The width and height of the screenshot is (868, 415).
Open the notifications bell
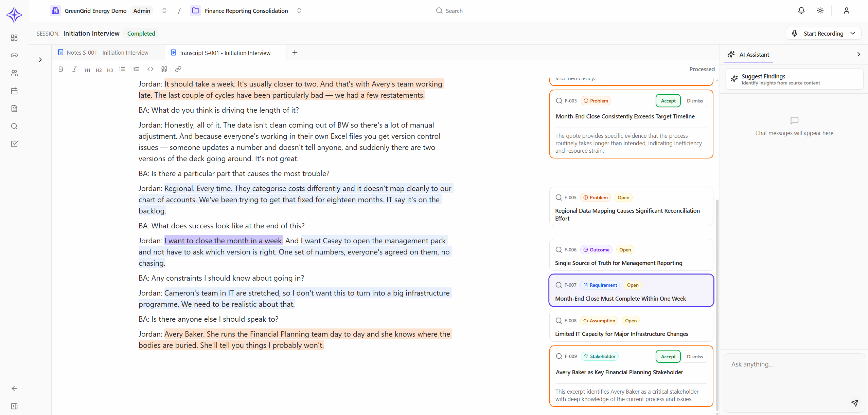(x=801, y=11)
